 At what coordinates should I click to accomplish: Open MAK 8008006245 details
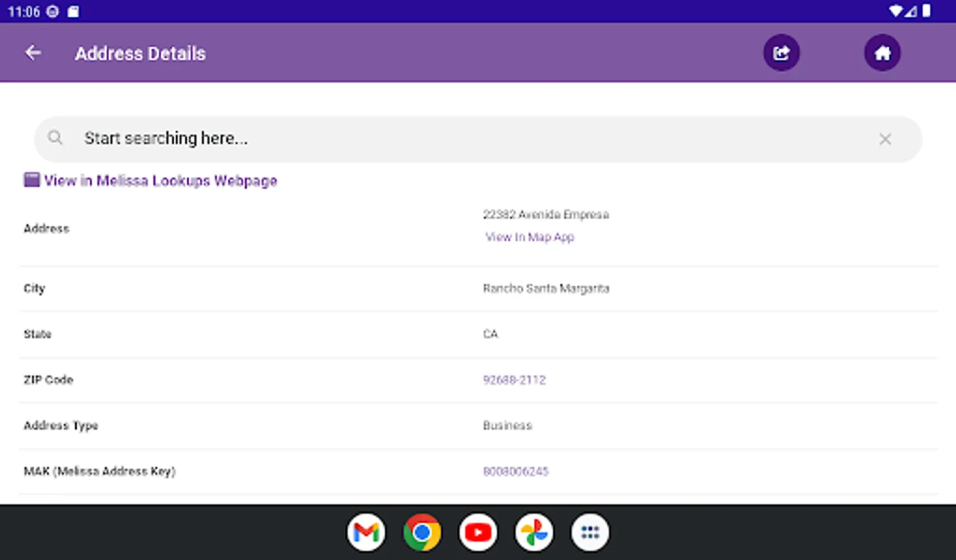tap(516, 471)
